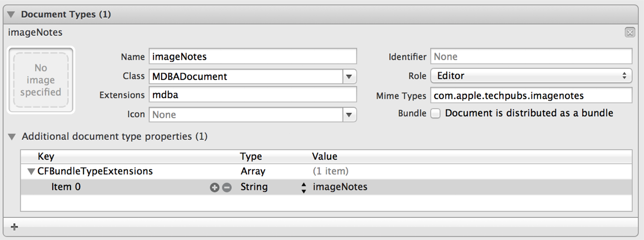644x240 pixels.
Task: Open type stepper for Item 0 String
Action: [304, 187]
